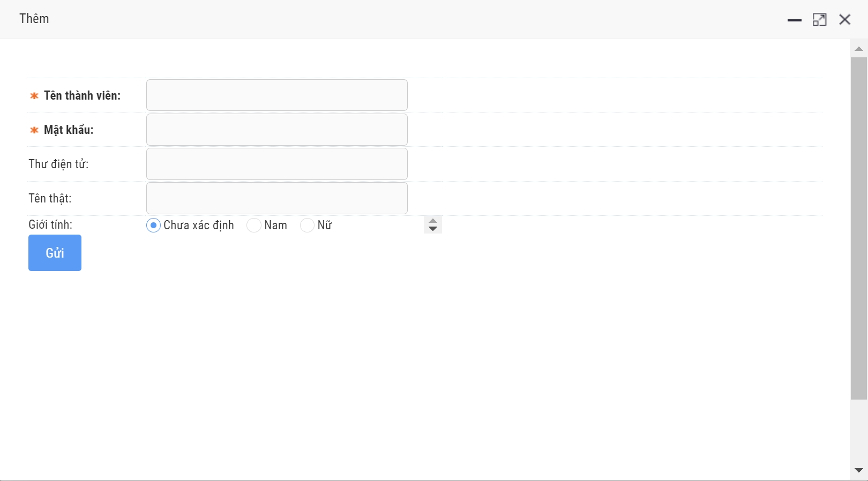This screenshot has width=868, height=481.
Task: Focus the Tên thành viên input field
Action: click(x=276, y=95)
